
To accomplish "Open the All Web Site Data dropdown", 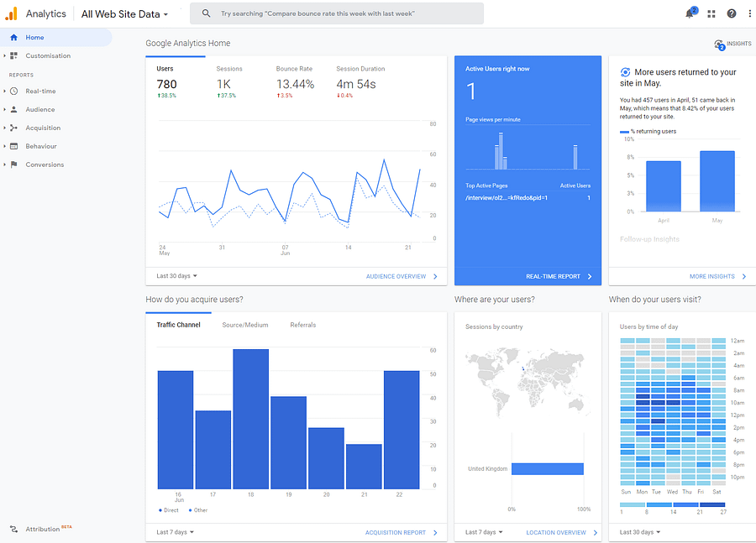I will tap(124, 14).
